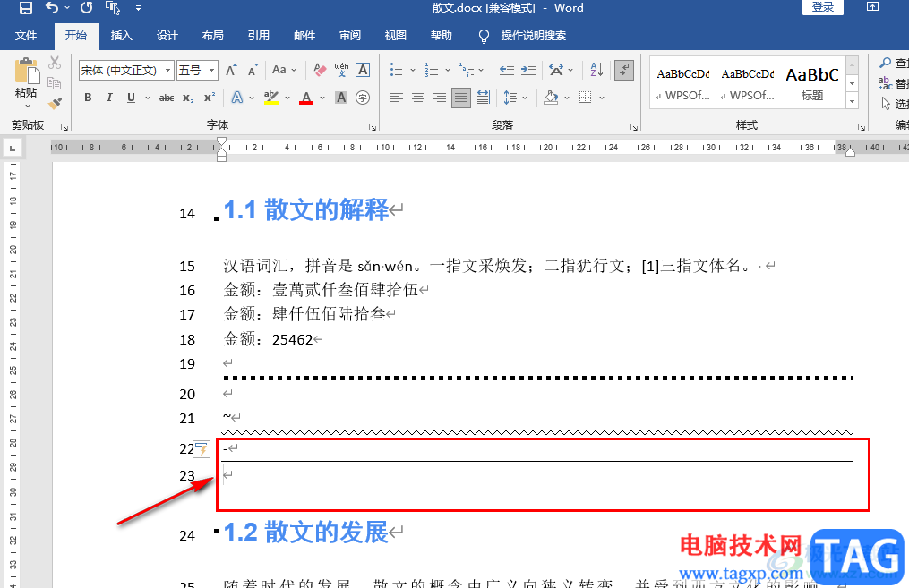The image size is (909, 588).
Task: Cut selection with scissors icon
Action: click(55, 63)
